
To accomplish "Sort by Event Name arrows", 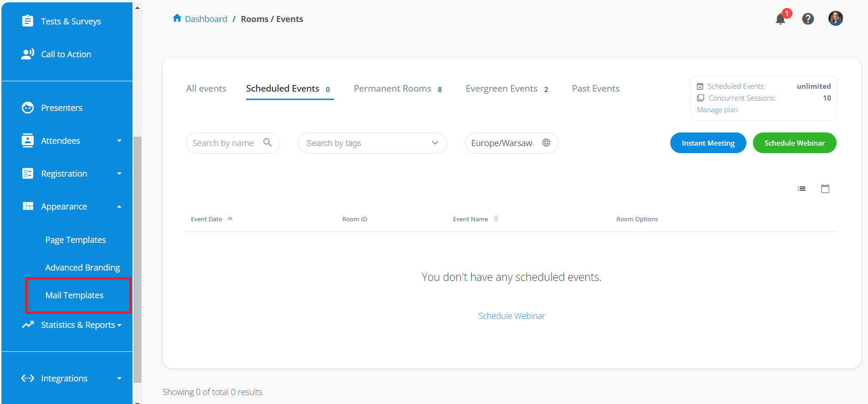I will point(496,219).
